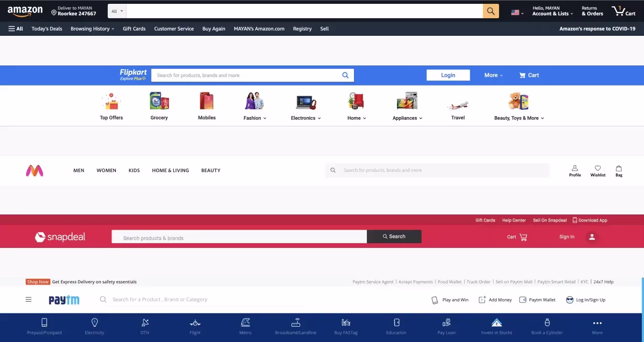Expand Flipkart Electronics category dropdown
This screenshot has width=644, height=342.
pos(306,118)
